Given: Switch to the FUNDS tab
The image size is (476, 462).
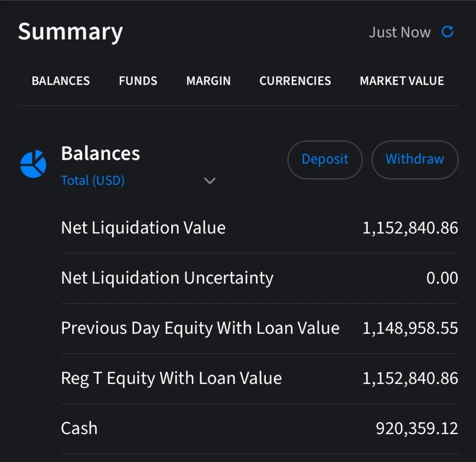Looking at the screenshot, I should pyautogui.click(x=138, y=81).
